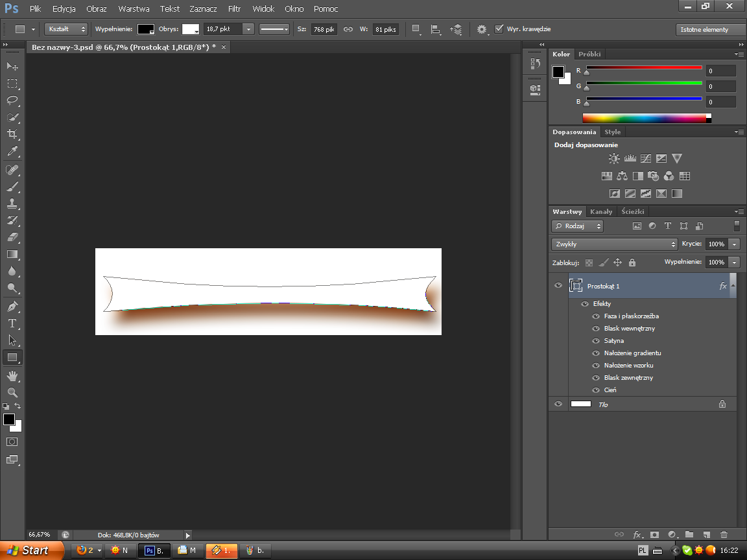
Task: Open geometry options gear icon
Action: pos(482,30)
